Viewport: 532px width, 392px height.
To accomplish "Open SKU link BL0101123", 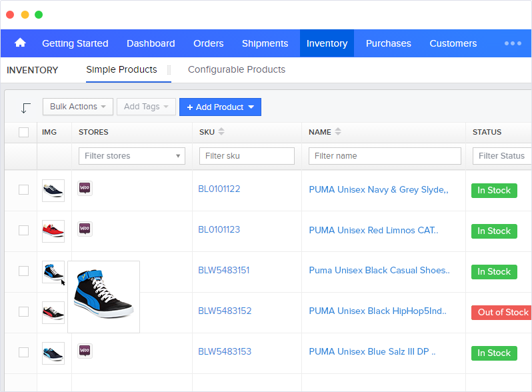I will [219, 230].
